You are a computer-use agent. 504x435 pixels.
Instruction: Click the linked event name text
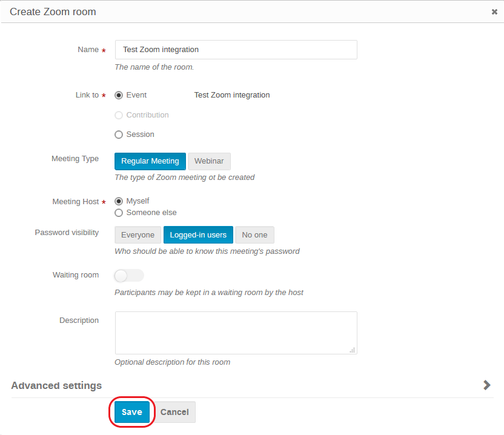232,95
